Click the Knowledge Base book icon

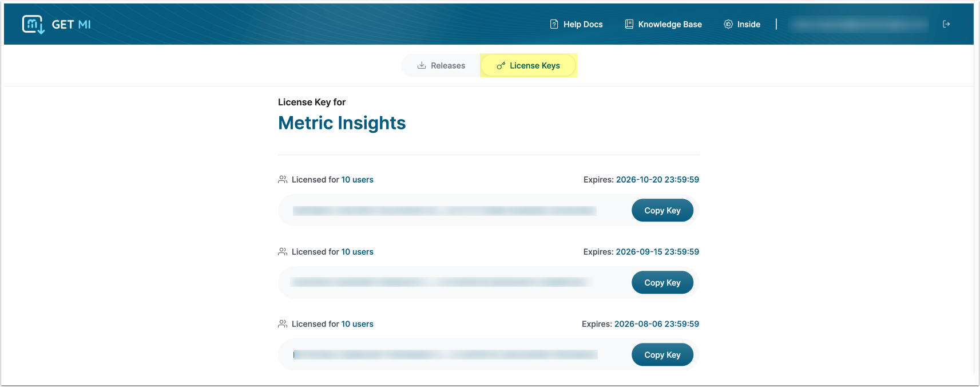point(629,24)
